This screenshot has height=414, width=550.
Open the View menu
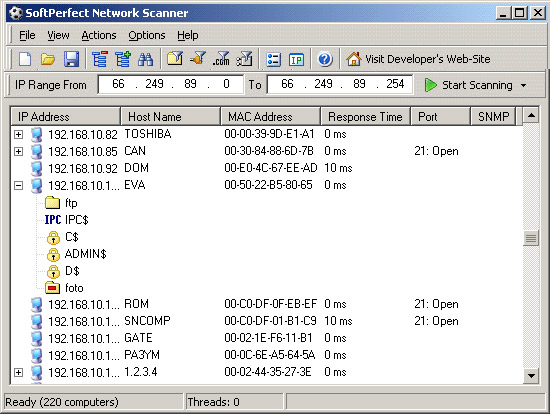[x=58, y=35]
